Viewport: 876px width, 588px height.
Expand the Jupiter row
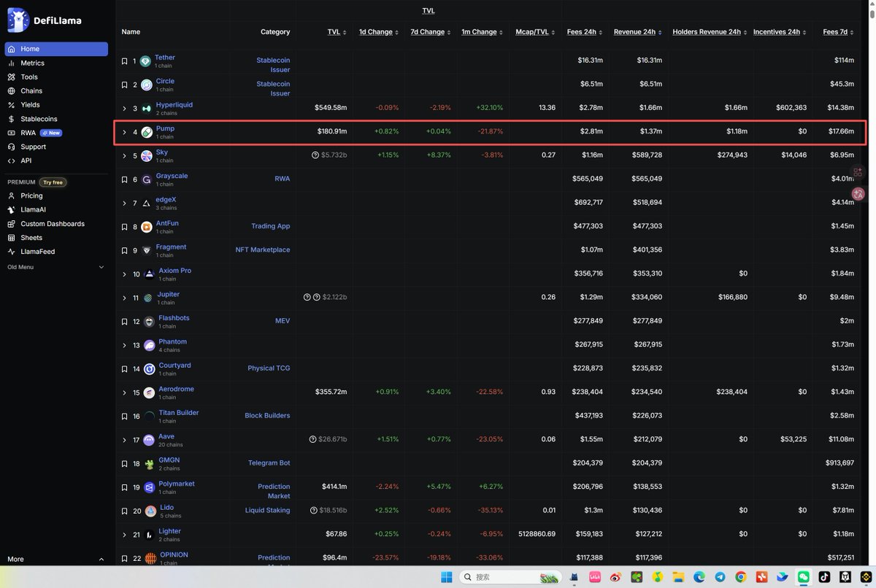(x=124, y=298)
